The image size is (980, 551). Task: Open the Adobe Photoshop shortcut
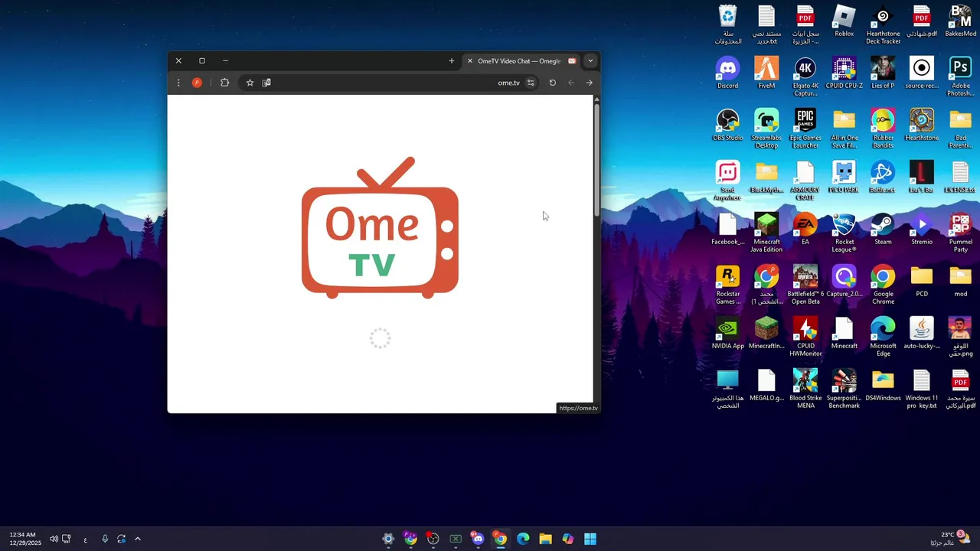click(x=960, y=77)
